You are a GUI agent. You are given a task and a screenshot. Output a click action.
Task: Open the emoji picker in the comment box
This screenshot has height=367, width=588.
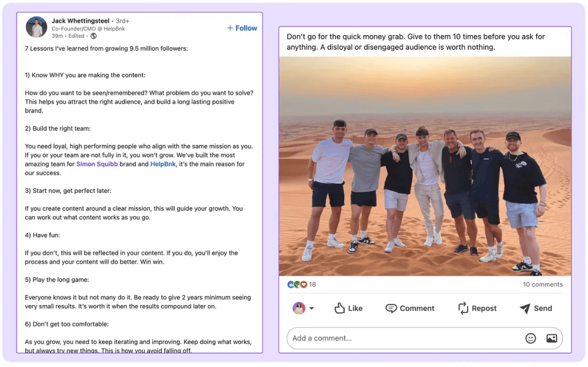tap(531, 338)
